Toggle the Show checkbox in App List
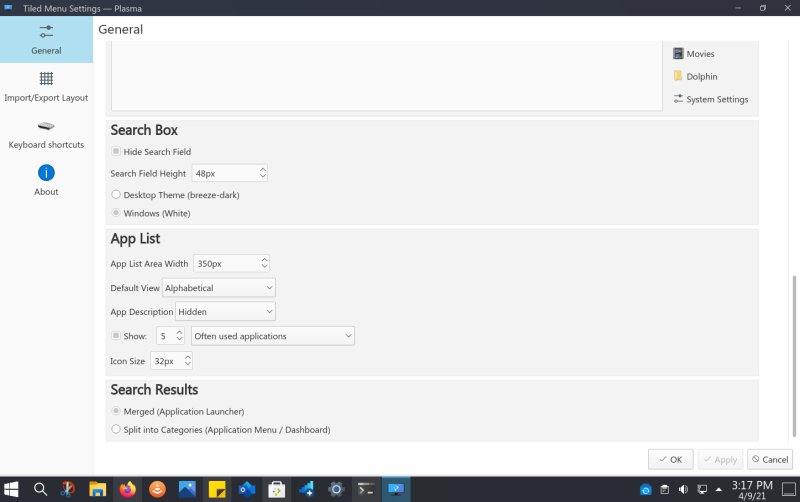The image size is (800, 502). (116, 336)
